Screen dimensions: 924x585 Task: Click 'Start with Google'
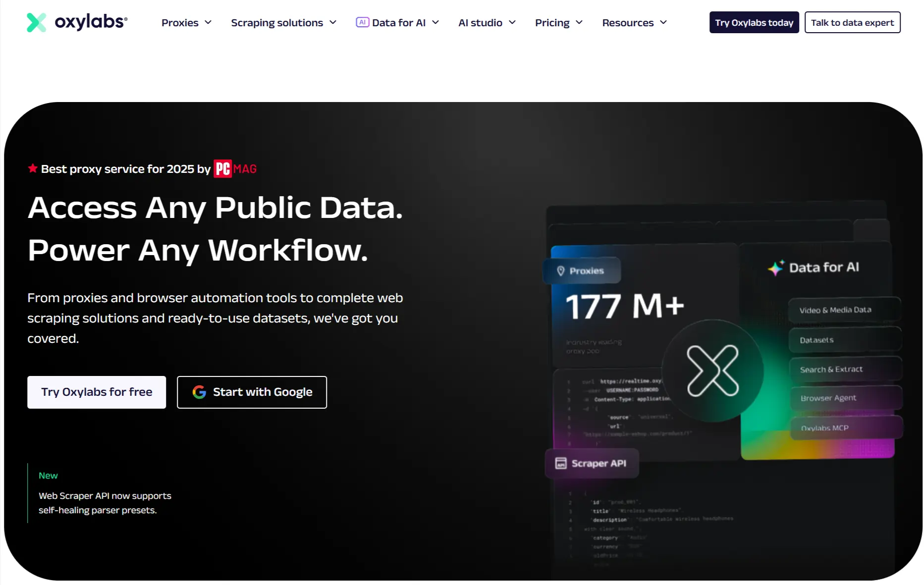(252, 392)
